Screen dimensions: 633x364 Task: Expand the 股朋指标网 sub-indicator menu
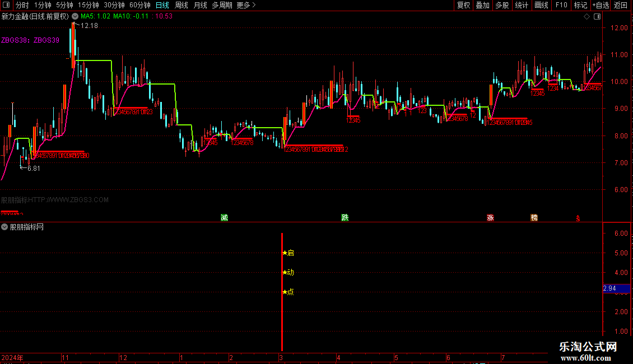pos(4,227)
